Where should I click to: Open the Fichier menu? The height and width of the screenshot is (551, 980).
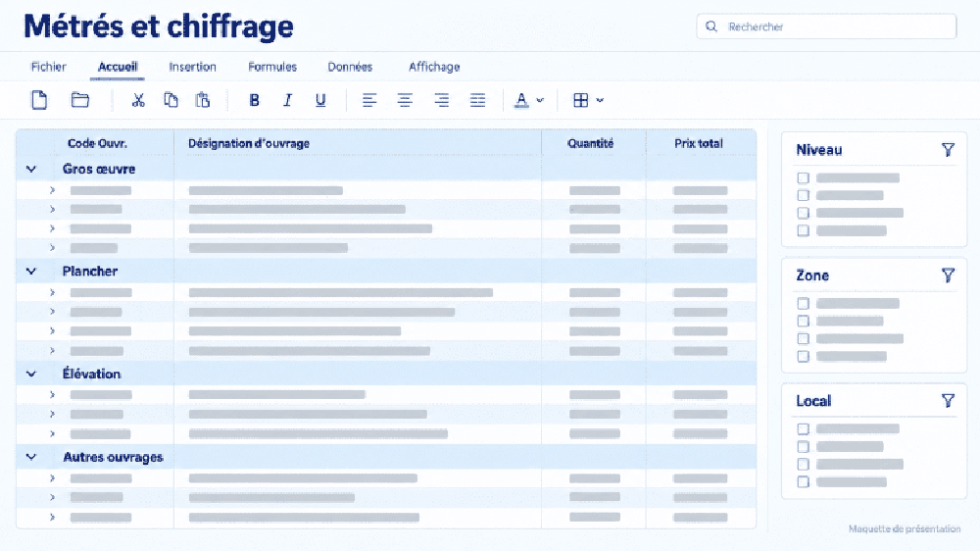[49, 67]
